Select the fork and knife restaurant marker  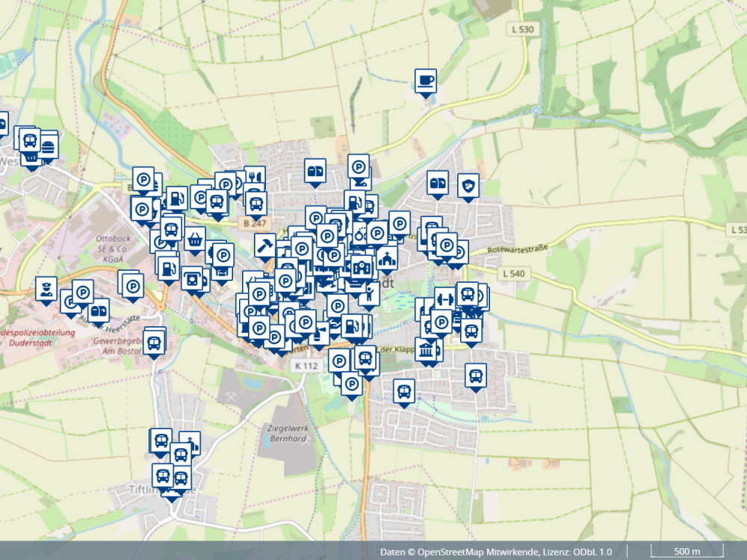255,177
